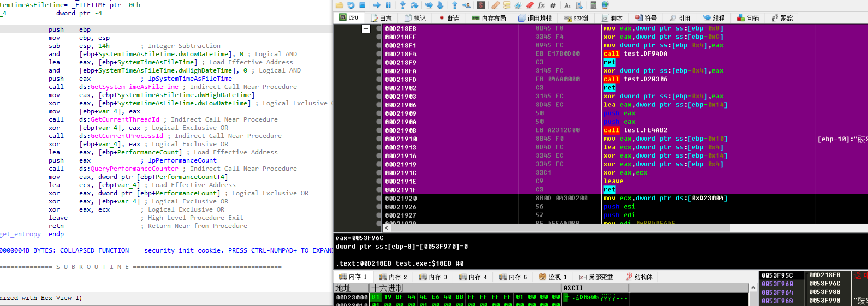This screenshot has width=868, height=306.
Task: Restart the debugged program
Action: click(350, 5)
